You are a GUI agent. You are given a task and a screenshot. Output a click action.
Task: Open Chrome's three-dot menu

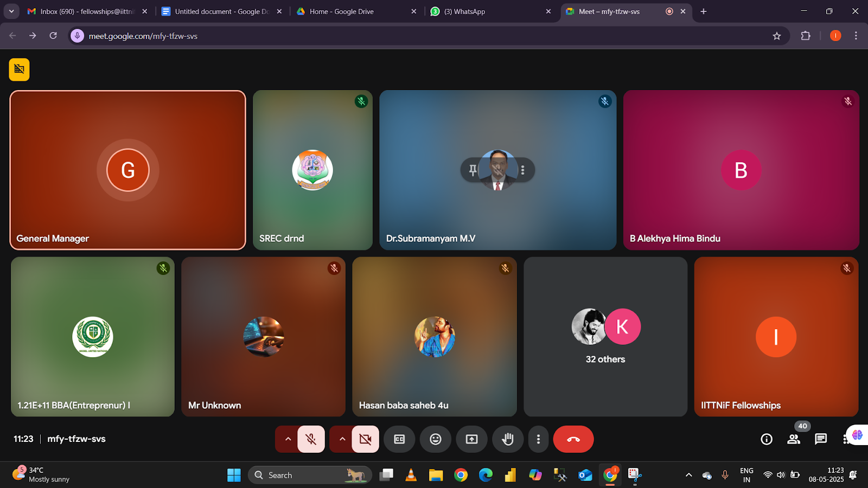(856, 36)
